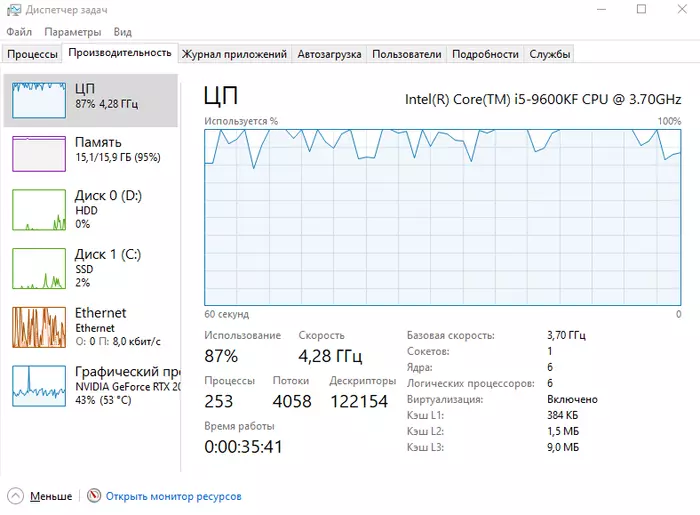Go to the Пользователи tab
The width and height of the screenshot is (700, 515).
[407, 54]
